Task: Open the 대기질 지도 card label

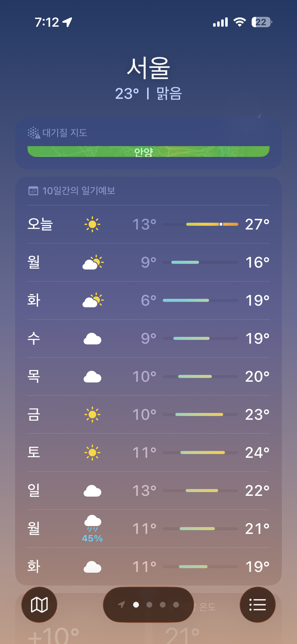Action: 65,133
